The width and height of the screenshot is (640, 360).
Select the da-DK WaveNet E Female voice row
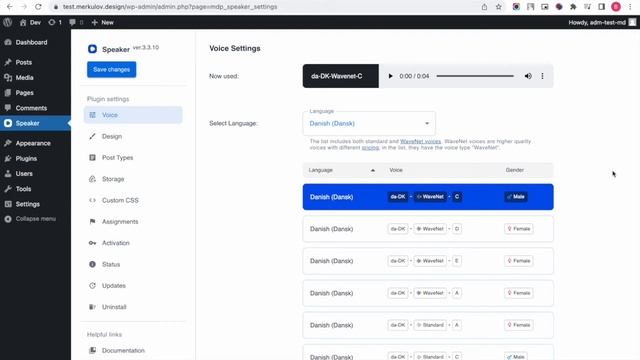428,261
